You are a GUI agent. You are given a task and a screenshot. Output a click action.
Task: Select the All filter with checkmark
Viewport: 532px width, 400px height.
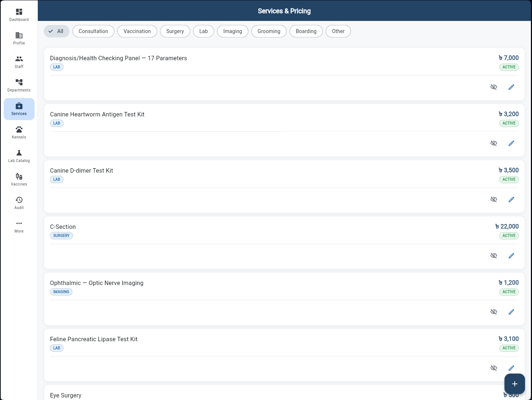pos(57,31)
